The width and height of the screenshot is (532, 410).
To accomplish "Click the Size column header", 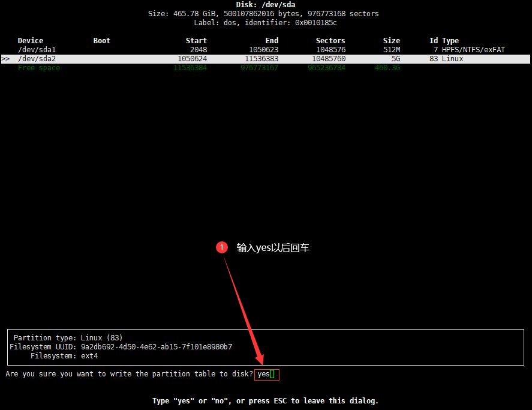I will [392, 41].
